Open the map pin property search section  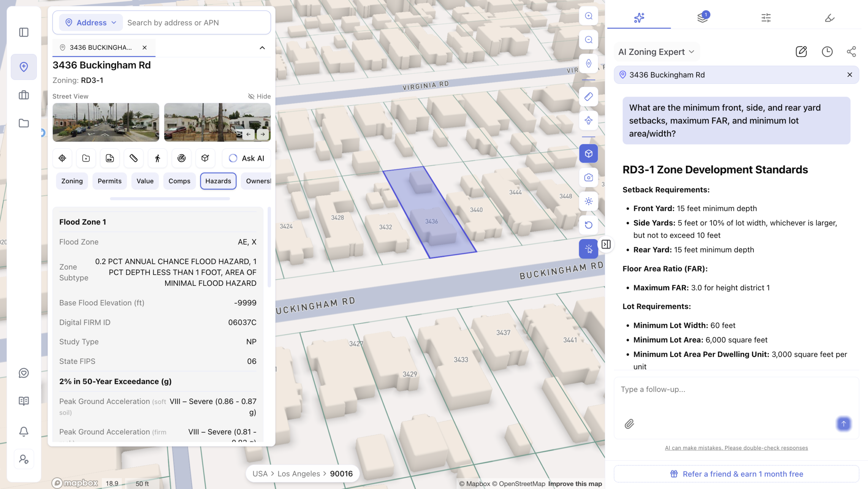coord(24,67)
